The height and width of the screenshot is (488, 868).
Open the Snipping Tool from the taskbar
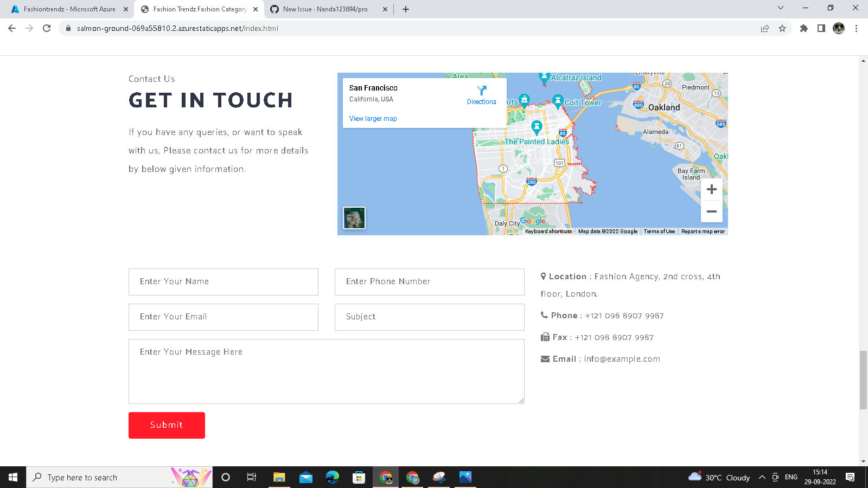(x=438, y=477)
